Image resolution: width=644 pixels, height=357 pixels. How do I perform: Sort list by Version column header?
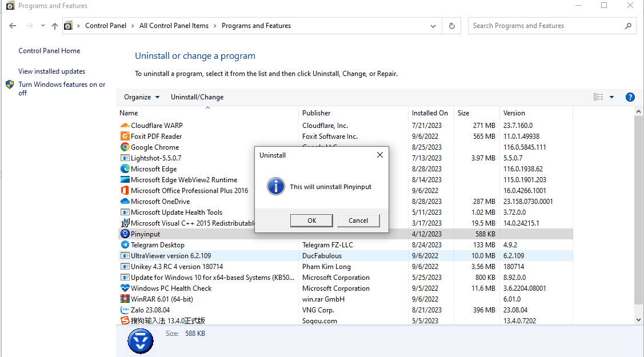(x=536, y=113)
